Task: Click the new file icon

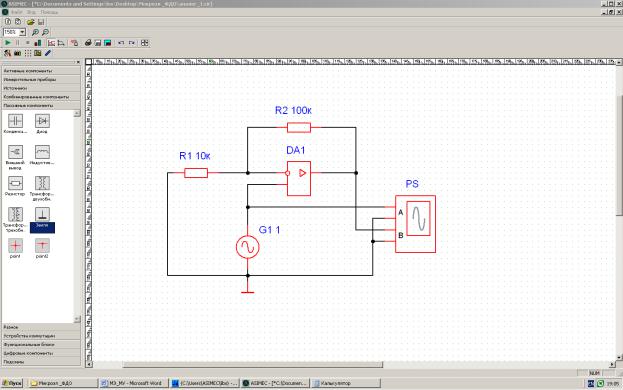Action: pos(8,22)
